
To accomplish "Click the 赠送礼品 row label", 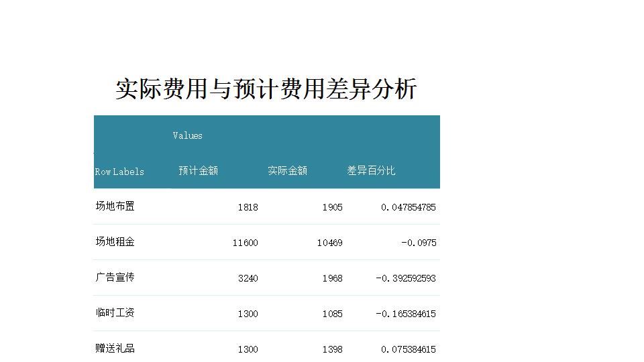I will tap(115, 349).
